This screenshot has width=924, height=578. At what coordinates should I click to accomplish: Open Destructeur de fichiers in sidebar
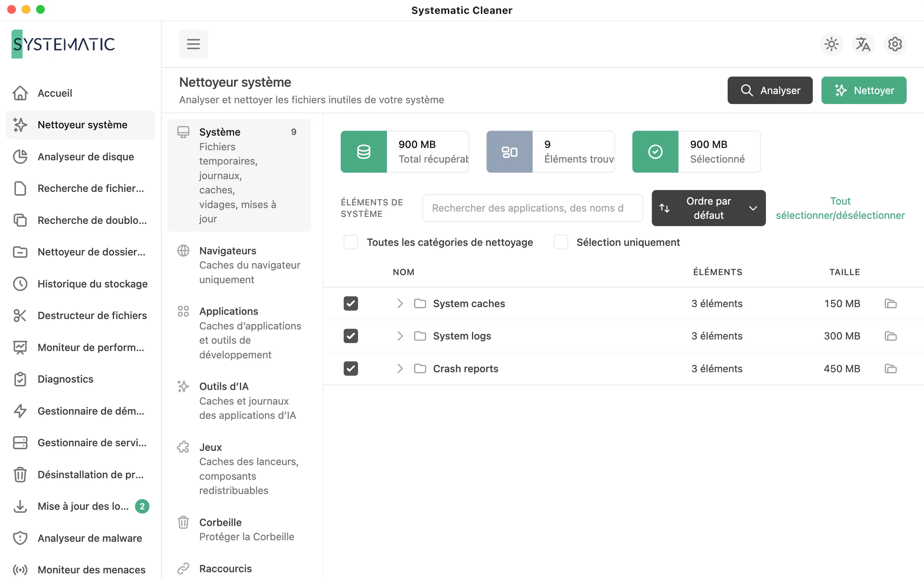click(x=80, y=315)
